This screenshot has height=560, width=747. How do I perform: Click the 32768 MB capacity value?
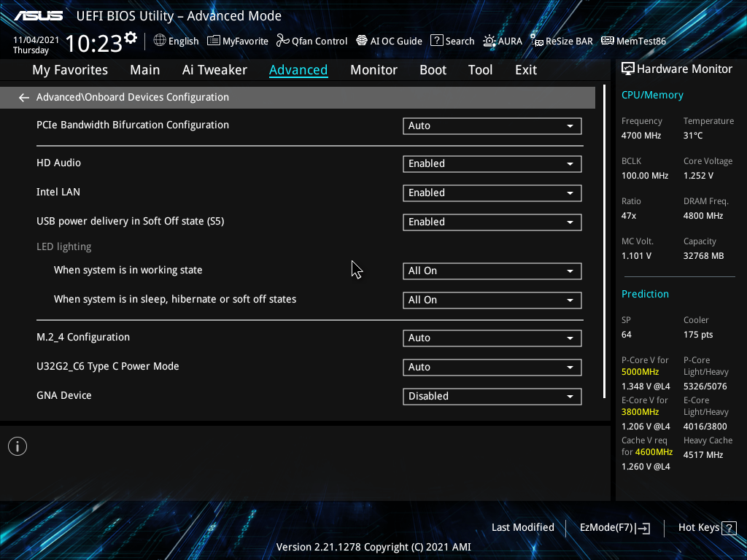pos(704,256)
